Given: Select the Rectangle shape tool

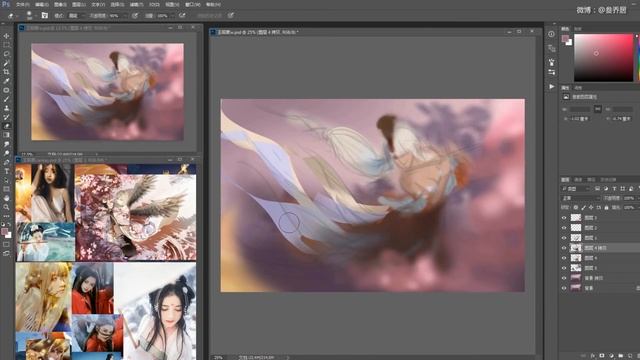Looking at the screenshot, I should click(6, 189).
